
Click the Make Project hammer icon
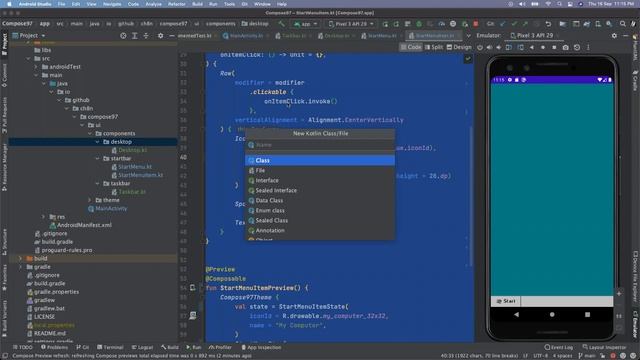pos(282,24)
